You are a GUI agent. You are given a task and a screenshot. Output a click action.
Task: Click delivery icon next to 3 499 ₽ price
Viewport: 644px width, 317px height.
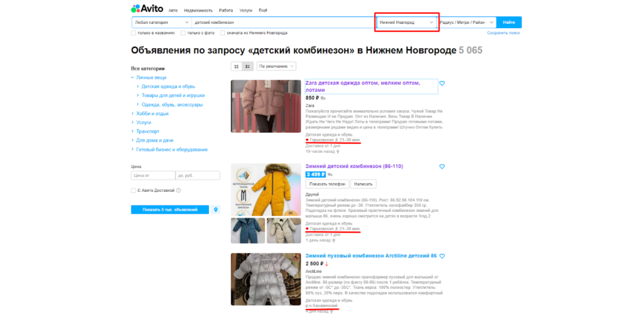(x=330, y=174)
